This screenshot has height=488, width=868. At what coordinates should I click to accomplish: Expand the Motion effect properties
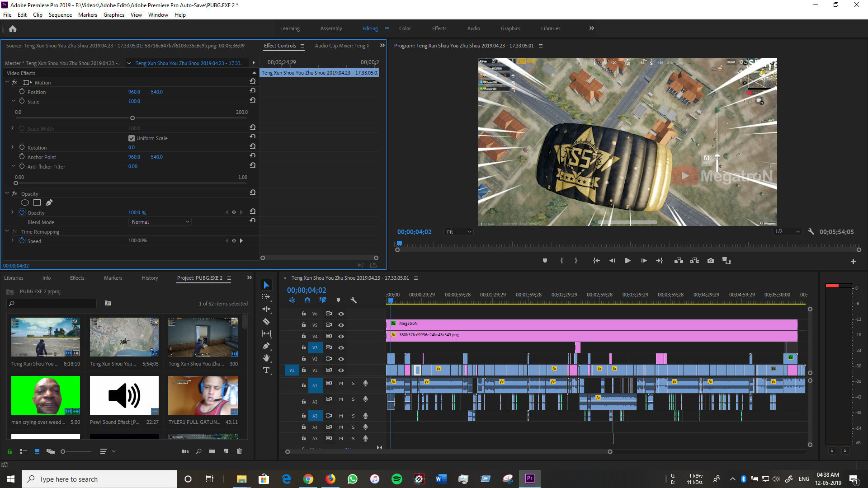7,82
